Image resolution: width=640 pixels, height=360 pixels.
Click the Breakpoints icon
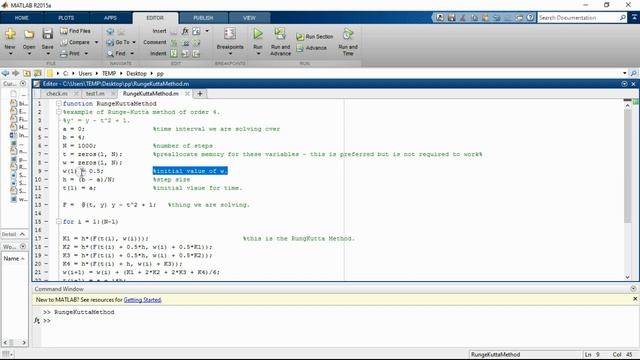point(230,34)
